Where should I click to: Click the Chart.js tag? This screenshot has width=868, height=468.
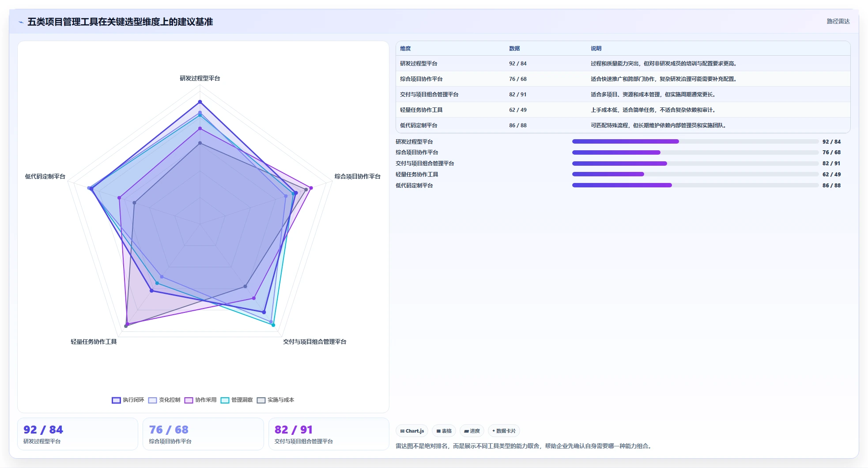412,431
